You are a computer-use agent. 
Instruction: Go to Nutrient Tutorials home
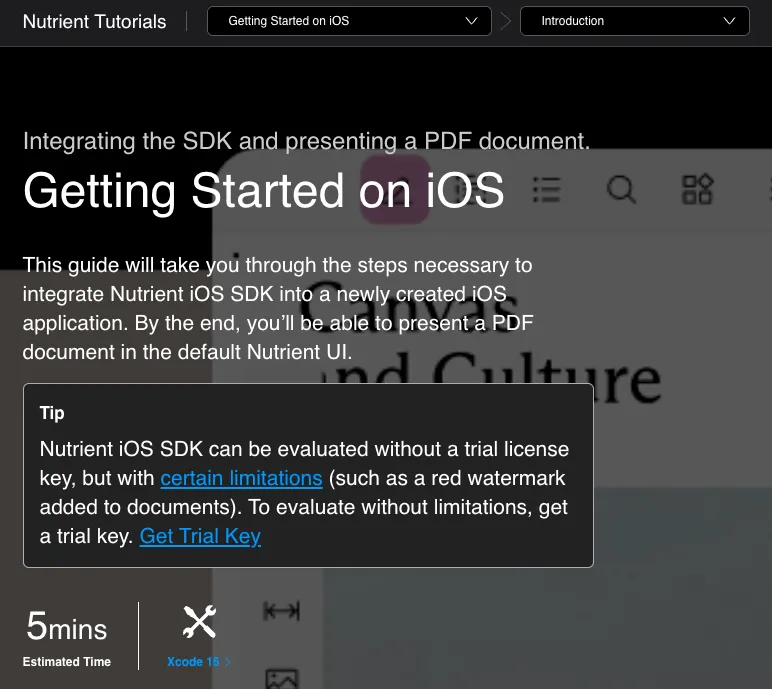[x=94, y=21]
